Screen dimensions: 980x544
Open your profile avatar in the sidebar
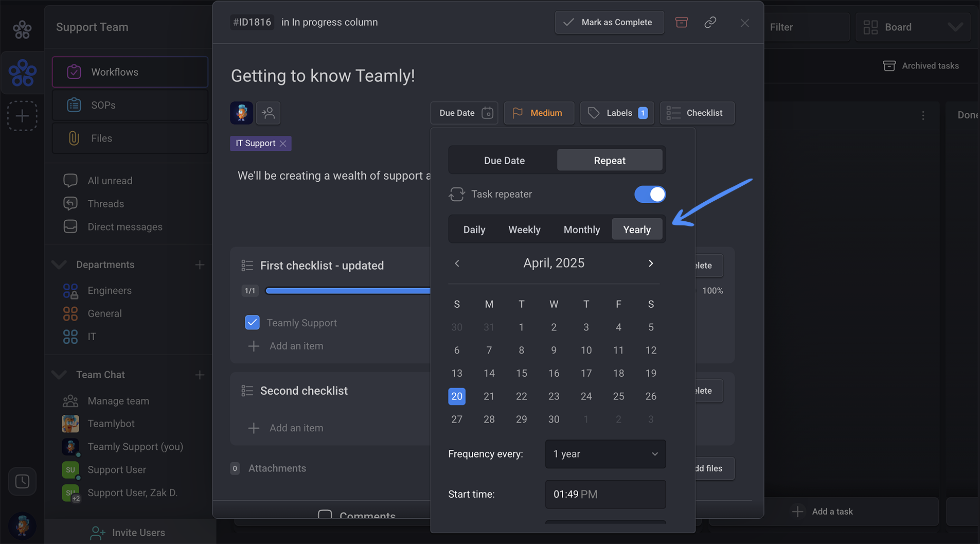[x=22, y=525]
